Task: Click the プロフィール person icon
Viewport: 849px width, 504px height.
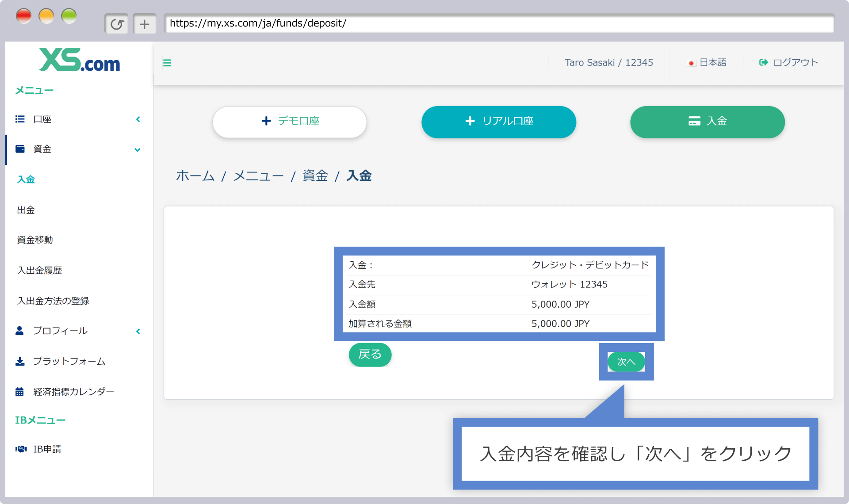Action: pos(19,331)
